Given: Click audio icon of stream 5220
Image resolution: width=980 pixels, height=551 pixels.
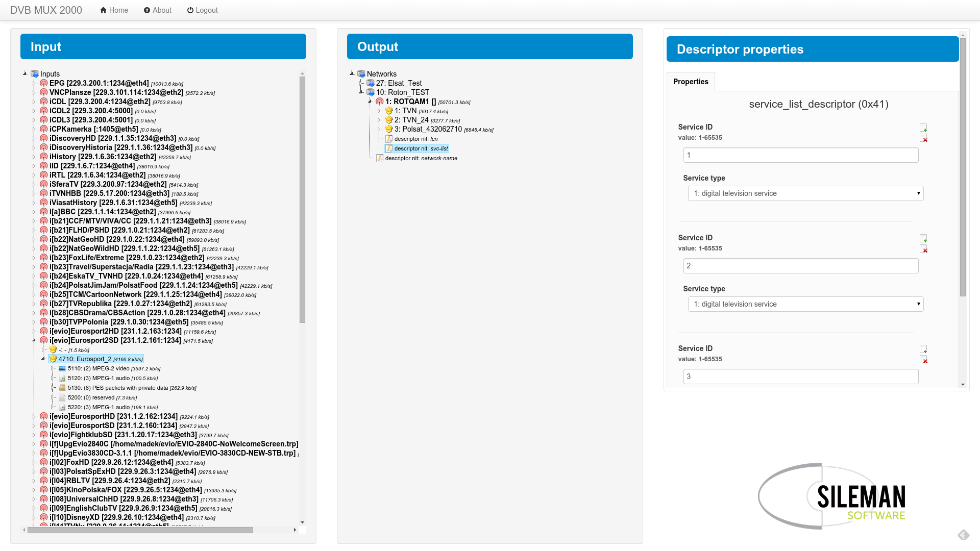Looking at the screenshot, I should point(62,407).
